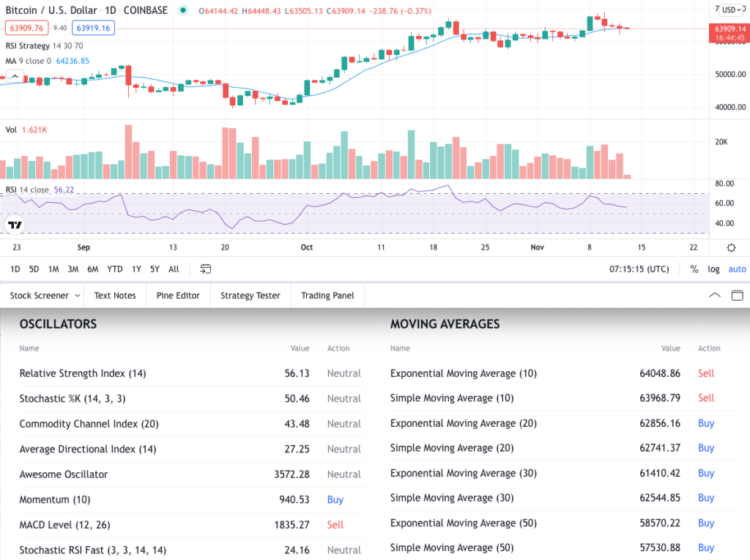750x560 pixels.
Task: Select the 6M time range
Action: pyautogui.click(x=93, y=269)
